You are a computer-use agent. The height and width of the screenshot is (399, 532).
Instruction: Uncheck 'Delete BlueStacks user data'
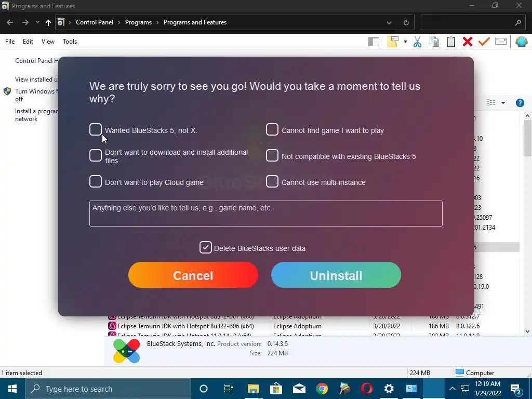[x=206, y=248]
